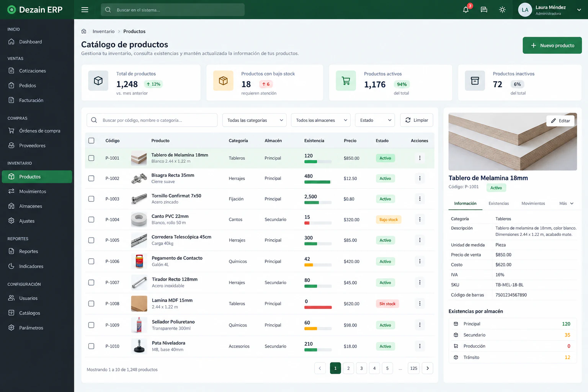Switch to the Existencias tab
The width and height of the screenshot is (588, 392).
coord(498,203)
